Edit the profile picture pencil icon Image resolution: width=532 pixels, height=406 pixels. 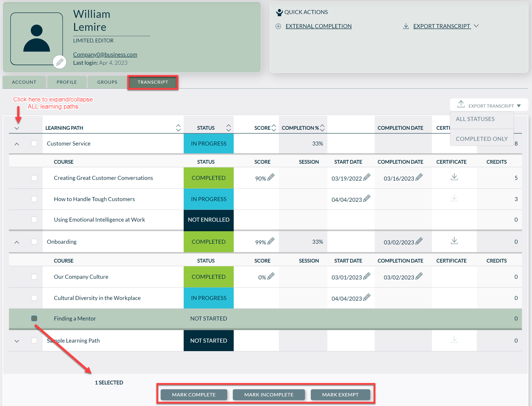(x=59, y=62)
